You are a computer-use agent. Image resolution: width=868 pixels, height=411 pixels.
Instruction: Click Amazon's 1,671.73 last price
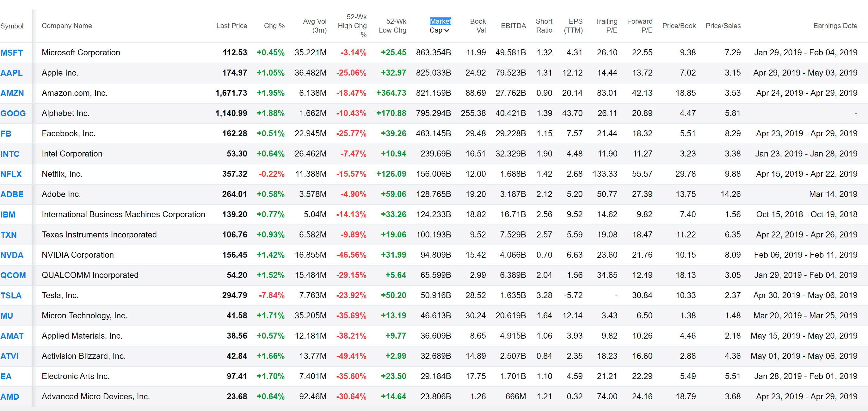tap(231, 93)
